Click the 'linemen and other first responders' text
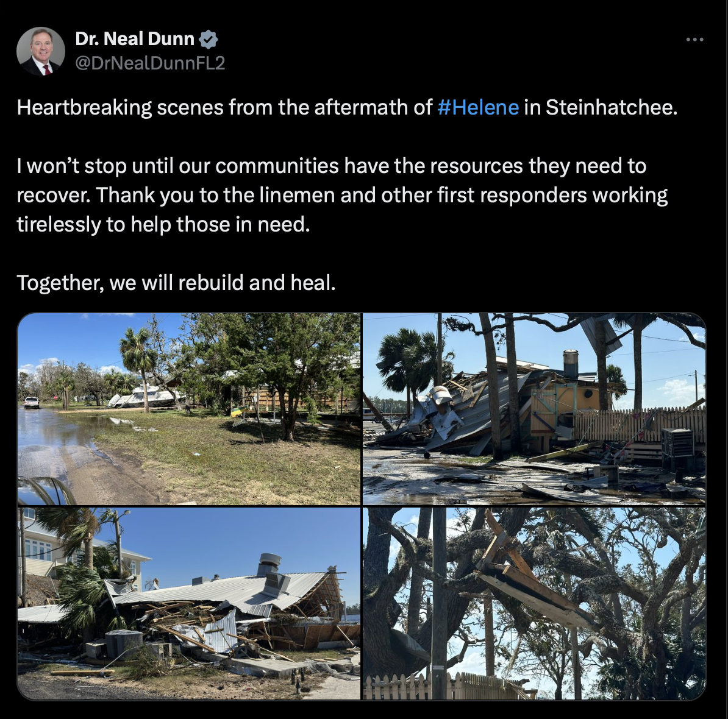Viewport: 728px width, 719px height. [x=423, y=196]
